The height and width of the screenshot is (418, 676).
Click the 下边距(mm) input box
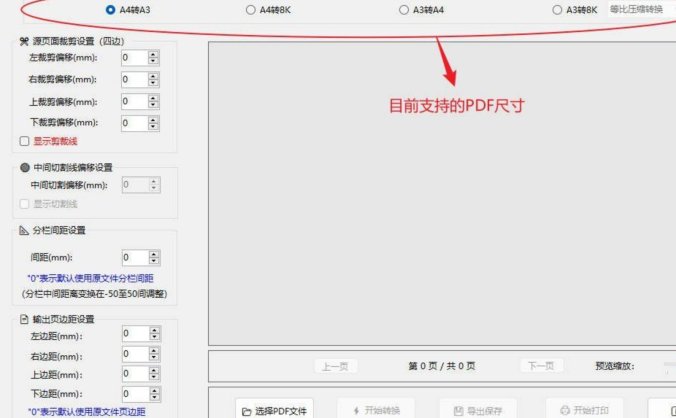[135, 394]
